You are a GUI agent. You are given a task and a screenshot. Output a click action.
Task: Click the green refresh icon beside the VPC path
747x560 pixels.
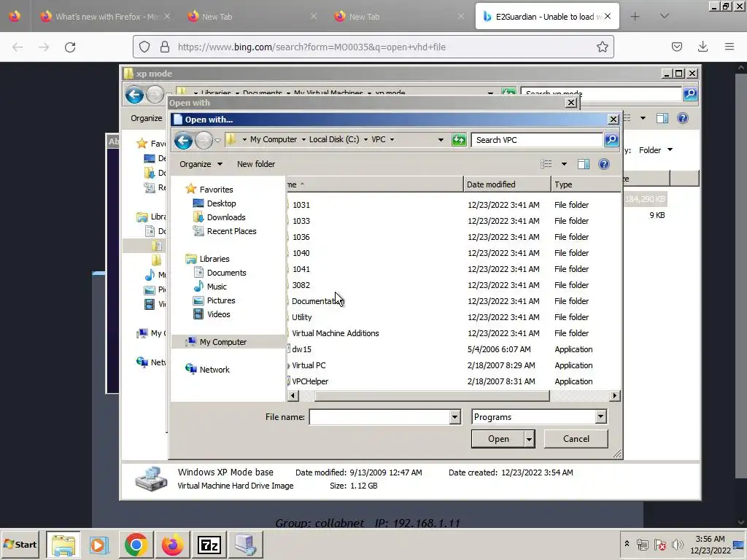[459, 140]
